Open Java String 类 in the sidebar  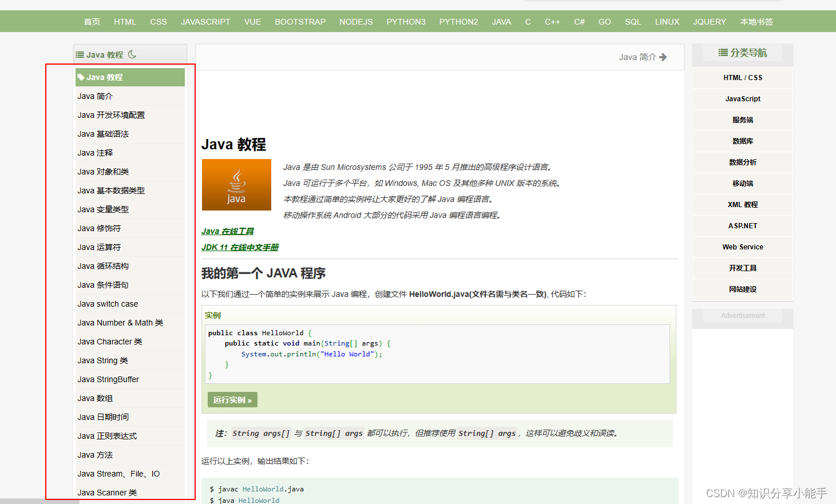[130, 360]
